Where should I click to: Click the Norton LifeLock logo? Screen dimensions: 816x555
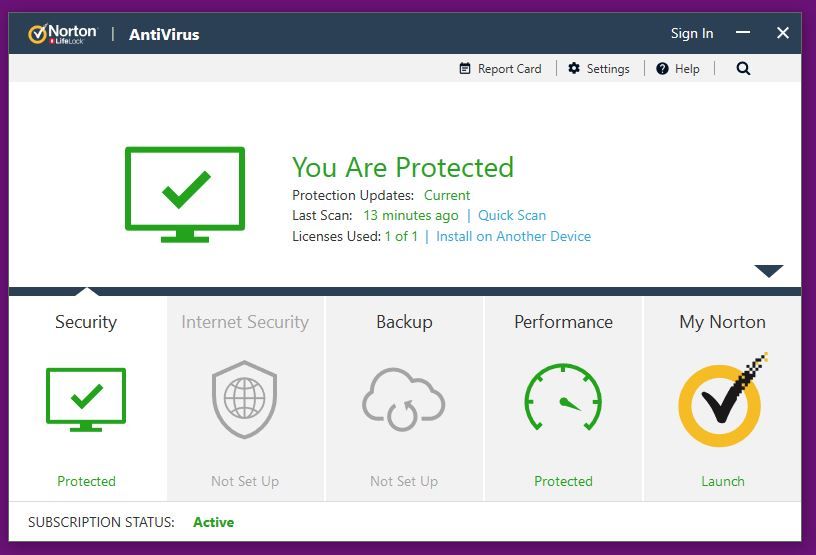pos(63,34)
